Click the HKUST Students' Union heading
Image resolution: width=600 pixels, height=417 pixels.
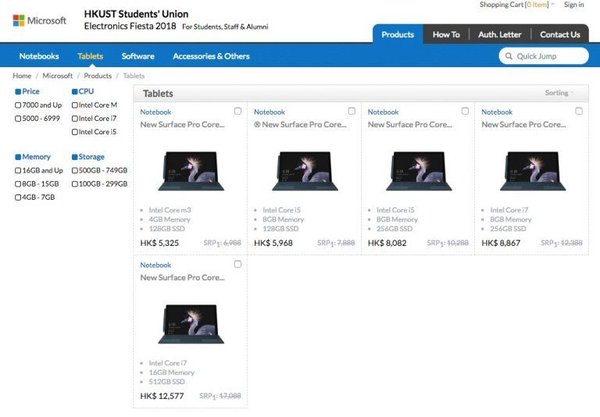coord(136,14)
